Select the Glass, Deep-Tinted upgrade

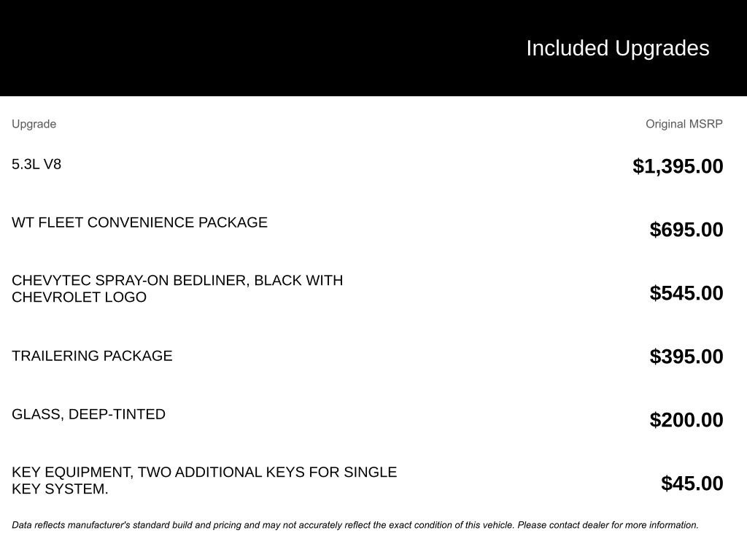coord(88,414)
